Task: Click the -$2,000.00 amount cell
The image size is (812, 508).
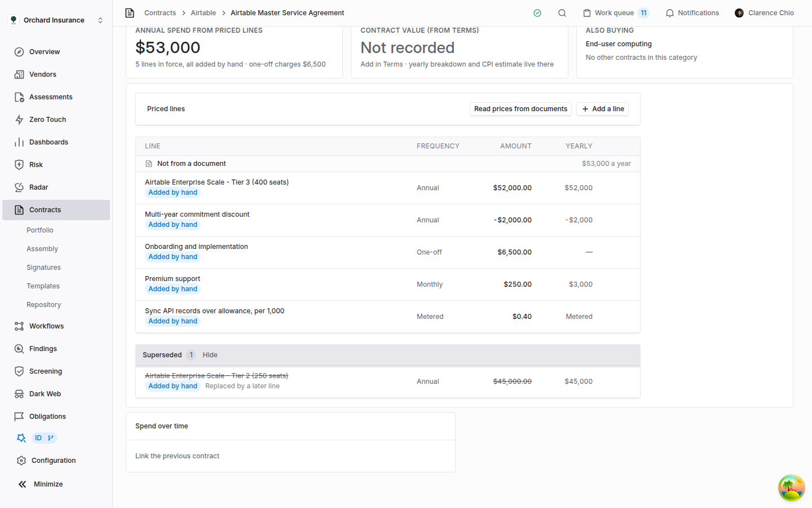Action: pyautogui.click(x=512, y=220)
